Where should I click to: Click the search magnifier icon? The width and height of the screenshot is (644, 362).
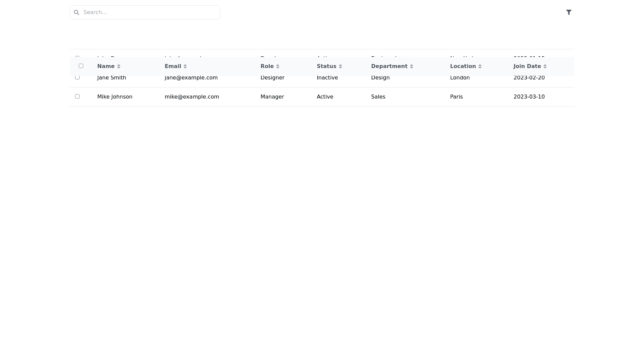pos(76,12)
